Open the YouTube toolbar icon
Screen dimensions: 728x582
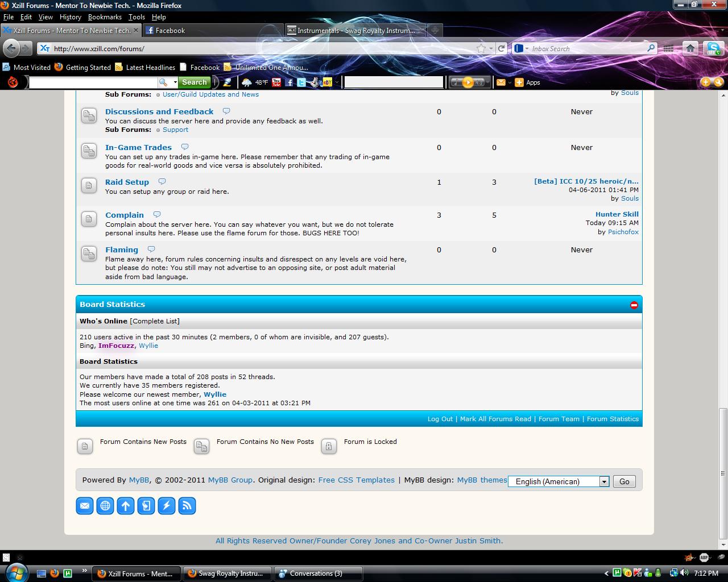(276, 82)
